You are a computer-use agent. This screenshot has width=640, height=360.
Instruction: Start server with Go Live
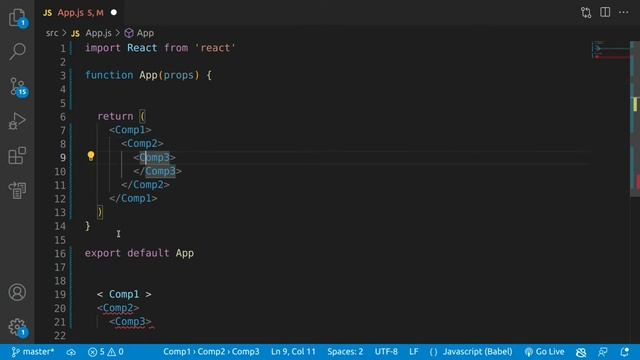tap(544, 351)
